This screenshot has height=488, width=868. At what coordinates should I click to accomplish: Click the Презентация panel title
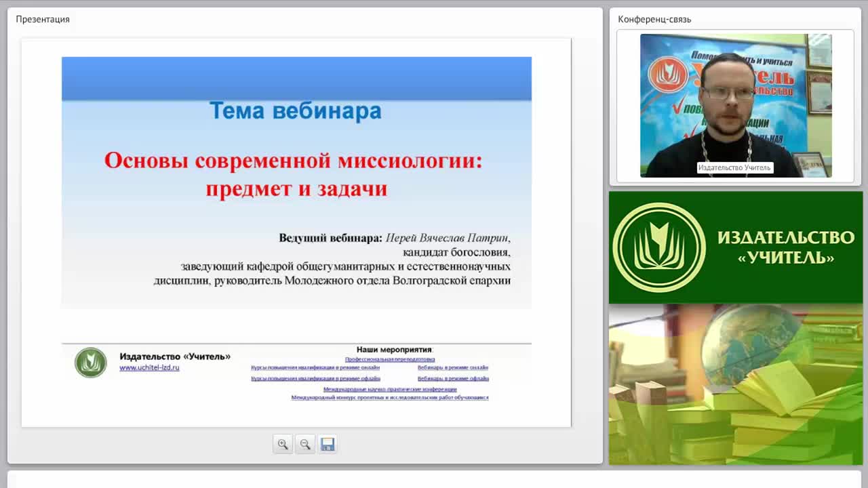click(x=43, y=19)
